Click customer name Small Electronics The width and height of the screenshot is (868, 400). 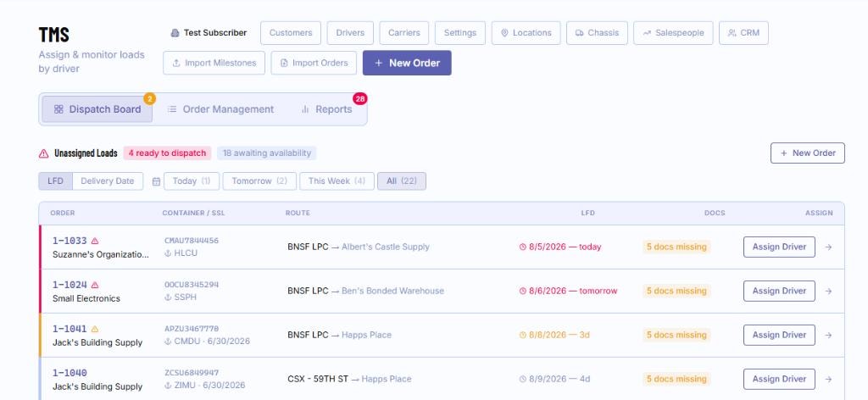click(86, 299)
